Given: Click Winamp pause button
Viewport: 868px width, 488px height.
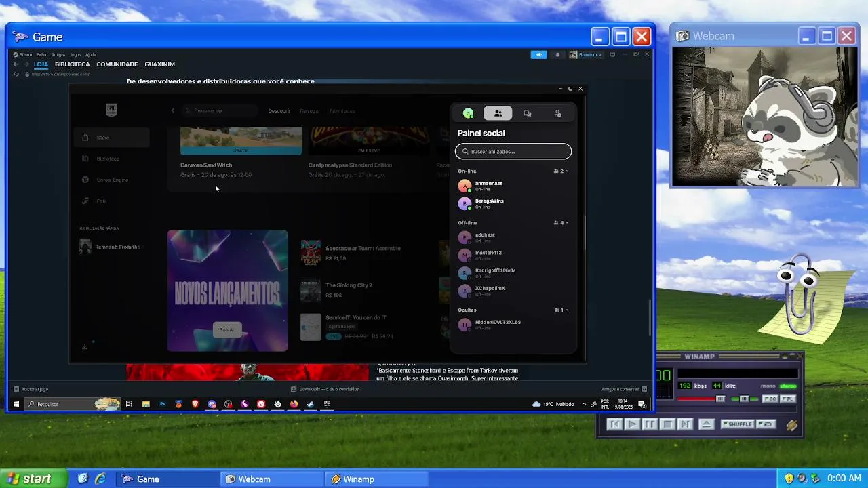Looking at the screenshot, I should pyautogui.click(x=649, y=424).
